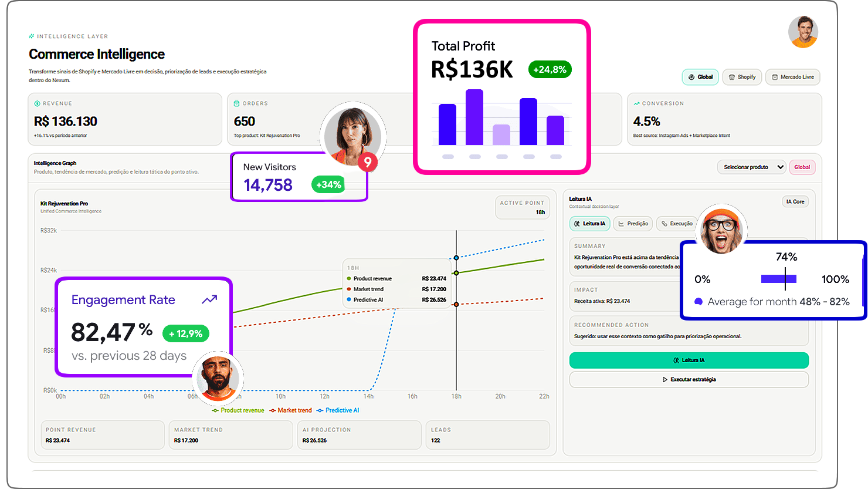Open the user profile avatar at top right
Viewport: 868px width, 499px height.
(x=803, y=32)
